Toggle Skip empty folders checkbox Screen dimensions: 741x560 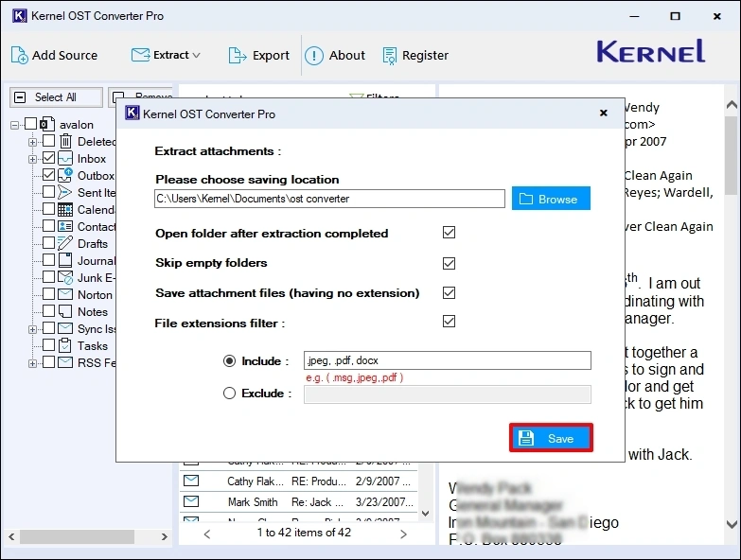[450, 263]
